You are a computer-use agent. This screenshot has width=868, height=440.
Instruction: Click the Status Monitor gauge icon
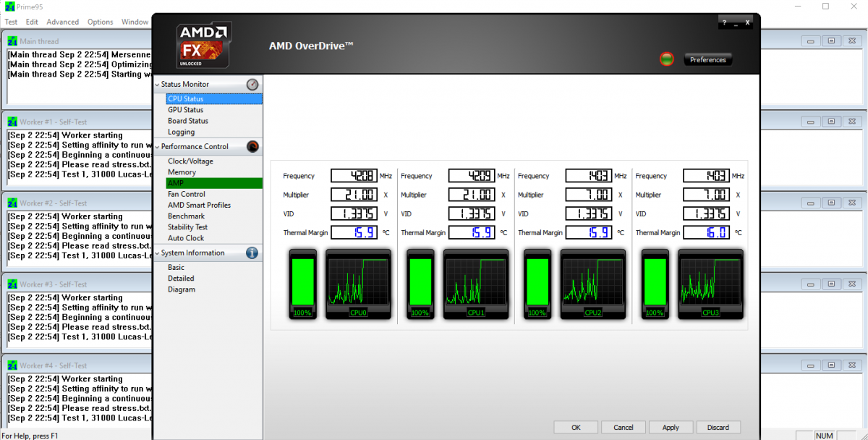[252, 85]
